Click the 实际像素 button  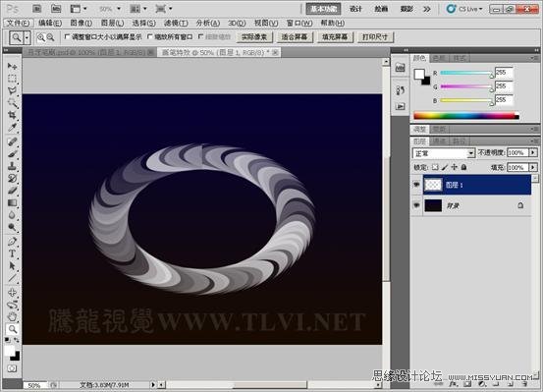pos(254,37)
